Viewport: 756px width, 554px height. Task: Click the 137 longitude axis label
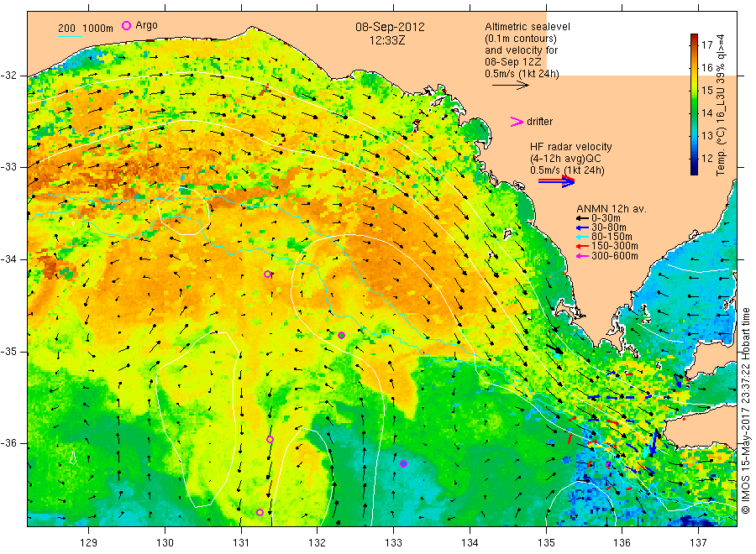[x=698, y=543]
